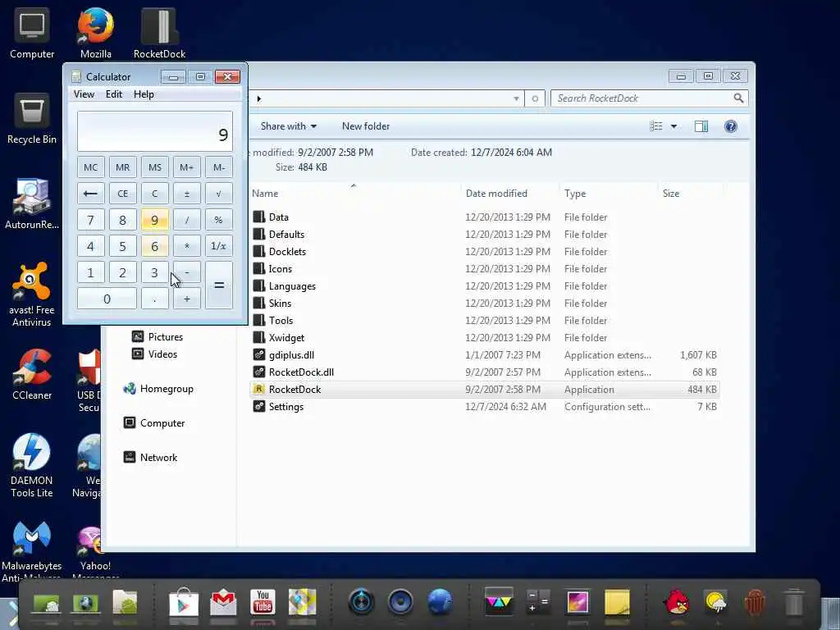Select Computer in the Explorer navigation pane
The height and width of the screenshot is (630, 840).
[x=154, y=423]
